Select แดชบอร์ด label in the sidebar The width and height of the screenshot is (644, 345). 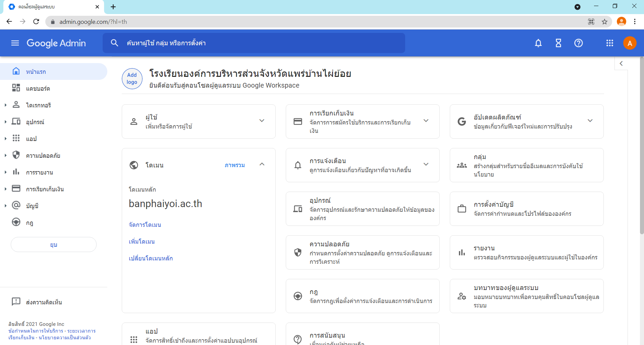38,89
